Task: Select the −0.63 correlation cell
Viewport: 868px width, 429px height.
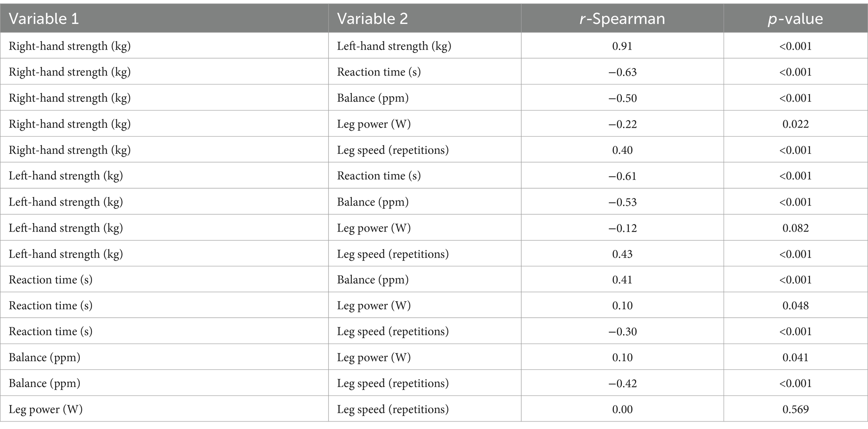Action: [x=622, y=72]
